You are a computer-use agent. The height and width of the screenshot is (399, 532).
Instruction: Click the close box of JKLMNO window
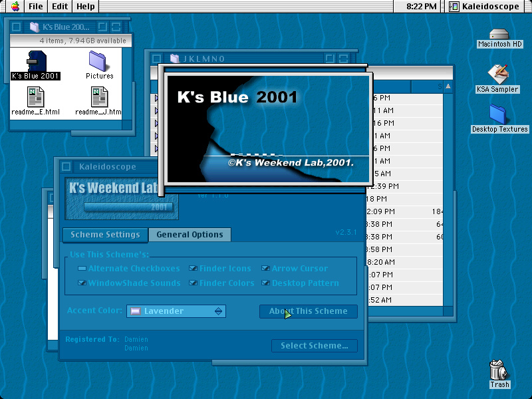[x=156, y=59]
